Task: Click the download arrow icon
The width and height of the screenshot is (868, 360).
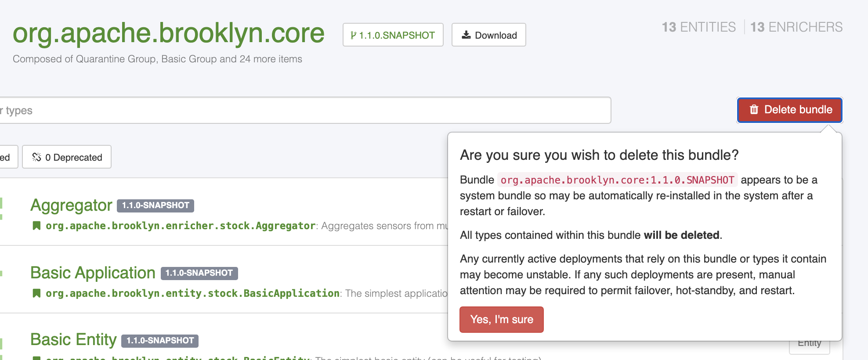Action: (466, 35)
